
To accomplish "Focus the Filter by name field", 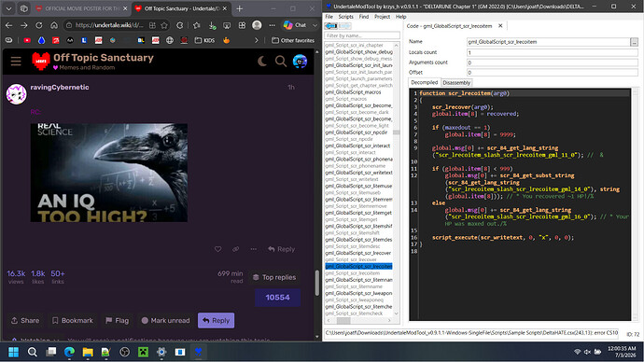I will coord(362,35).
